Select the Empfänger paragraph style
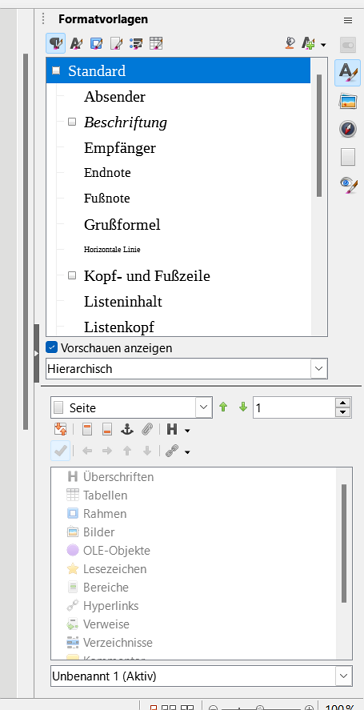 pos(120,148)
